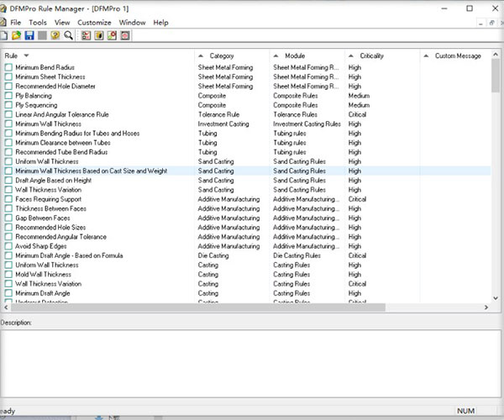Screen dimensions: 504x420
Task: Toggle the Mold Wall Thickness checkbox
Action: [x=8, y=274]
